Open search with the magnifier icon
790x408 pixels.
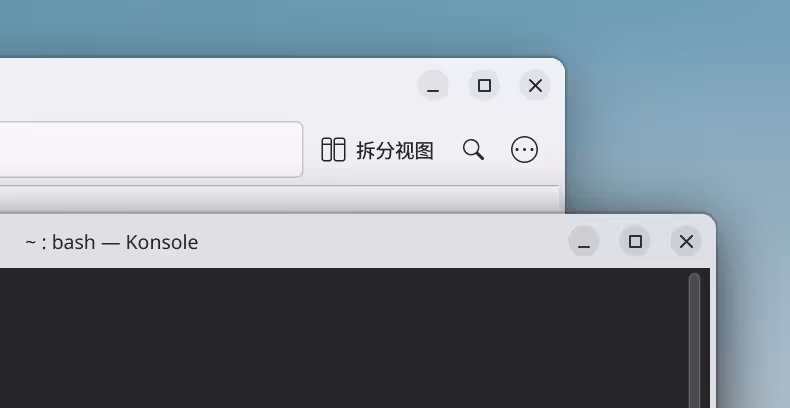coord(473,150)
